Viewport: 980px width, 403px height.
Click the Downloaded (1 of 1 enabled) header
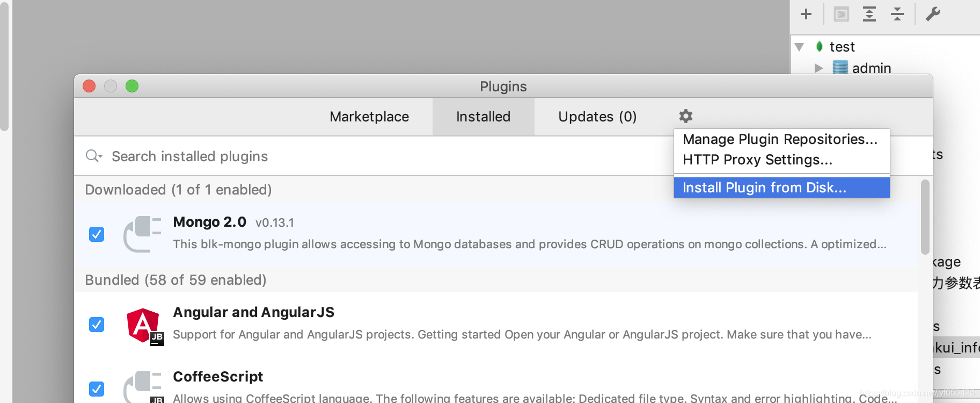[x=178, y=190]
